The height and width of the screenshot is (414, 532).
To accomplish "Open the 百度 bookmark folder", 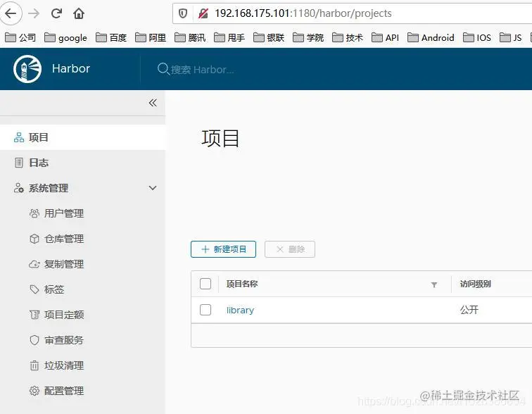I will (x=111, y=37).
